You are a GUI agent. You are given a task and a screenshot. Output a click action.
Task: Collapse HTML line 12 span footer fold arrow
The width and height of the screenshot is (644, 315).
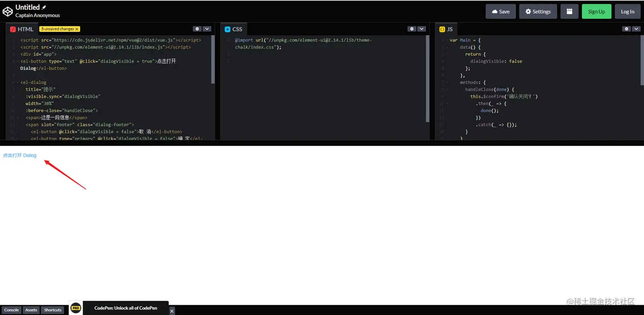click(17, 124)
